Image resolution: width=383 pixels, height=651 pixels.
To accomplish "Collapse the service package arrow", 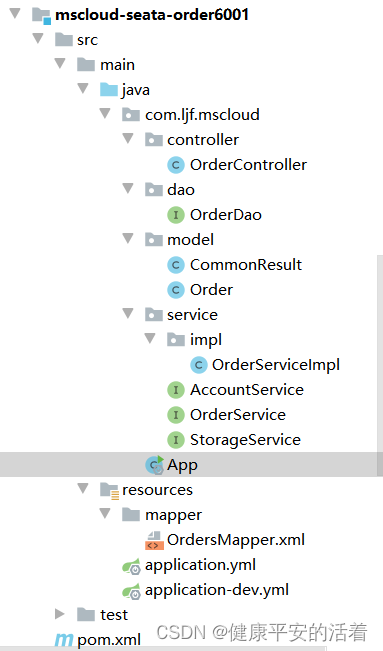I will pos(128,313).
